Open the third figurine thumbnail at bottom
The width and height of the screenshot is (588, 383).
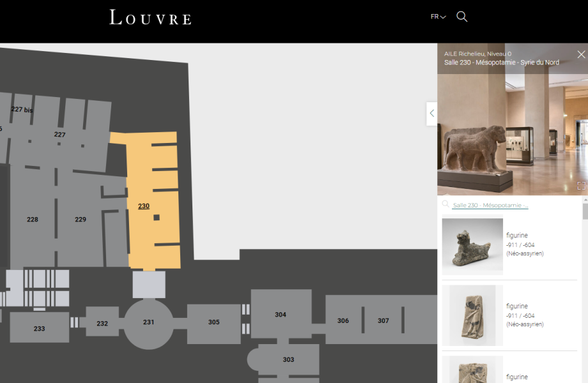(472, 370)
